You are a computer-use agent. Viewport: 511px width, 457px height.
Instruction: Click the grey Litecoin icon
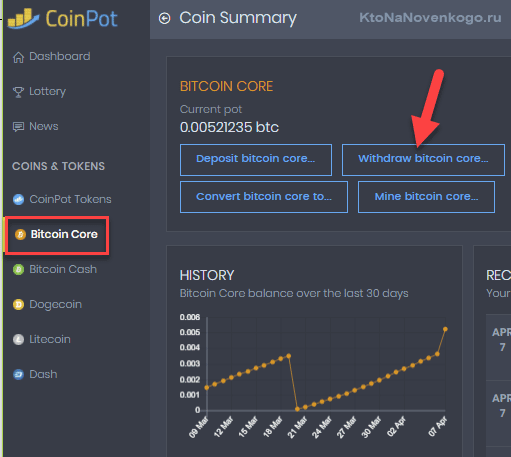[x=19, y=339]
